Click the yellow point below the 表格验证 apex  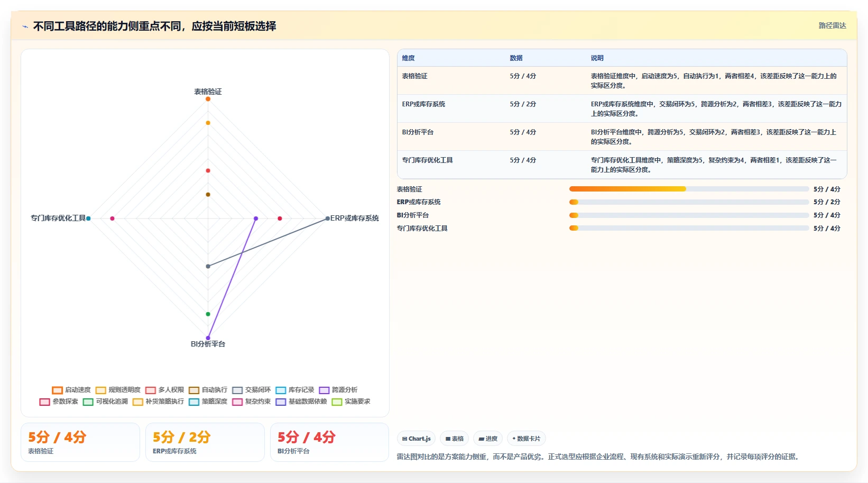click(208, 123)
